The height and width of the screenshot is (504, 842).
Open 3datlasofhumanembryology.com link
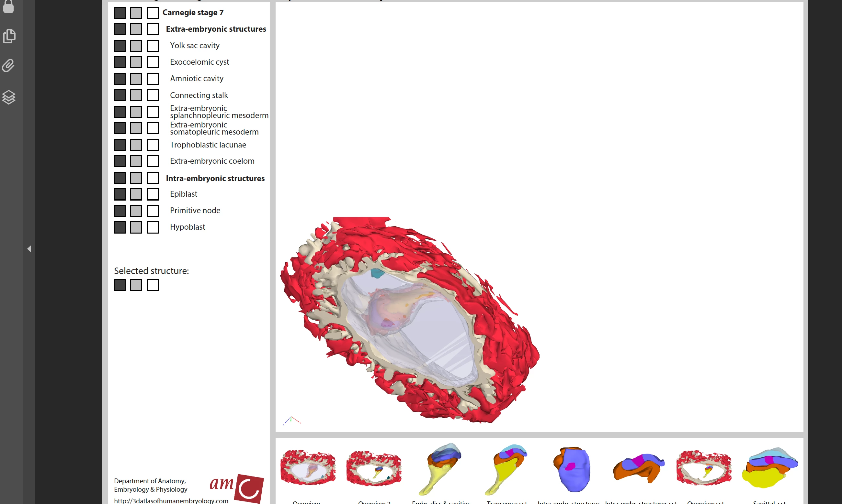pyautogui.click(x=171, y=501)
